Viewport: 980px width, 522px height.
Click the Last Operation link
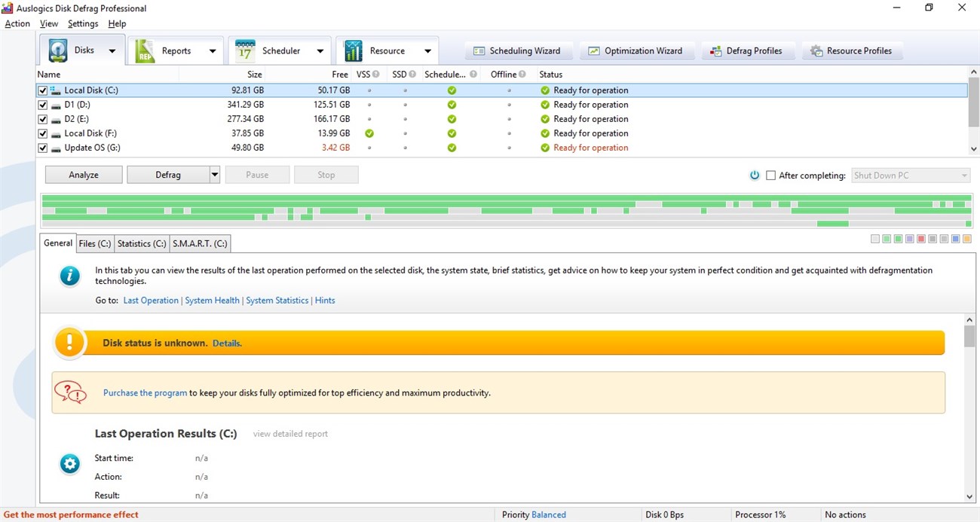[x=150, y=300]
